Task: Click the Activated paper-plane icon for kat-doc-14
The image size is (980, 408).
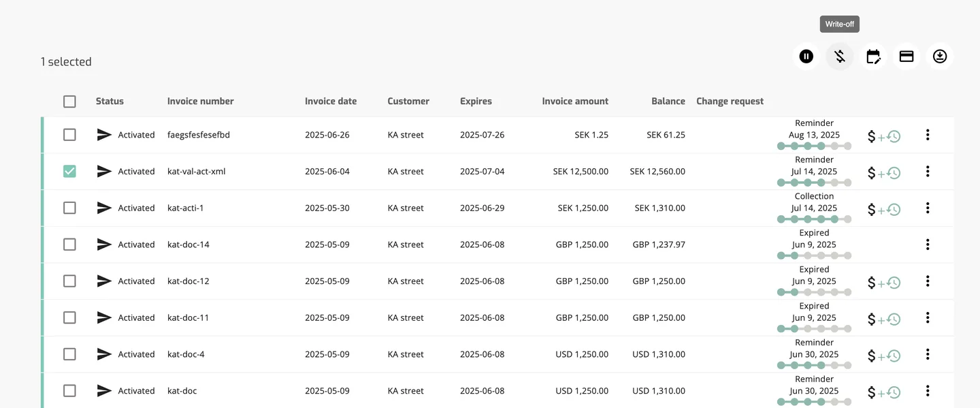Action: [104, 245]
